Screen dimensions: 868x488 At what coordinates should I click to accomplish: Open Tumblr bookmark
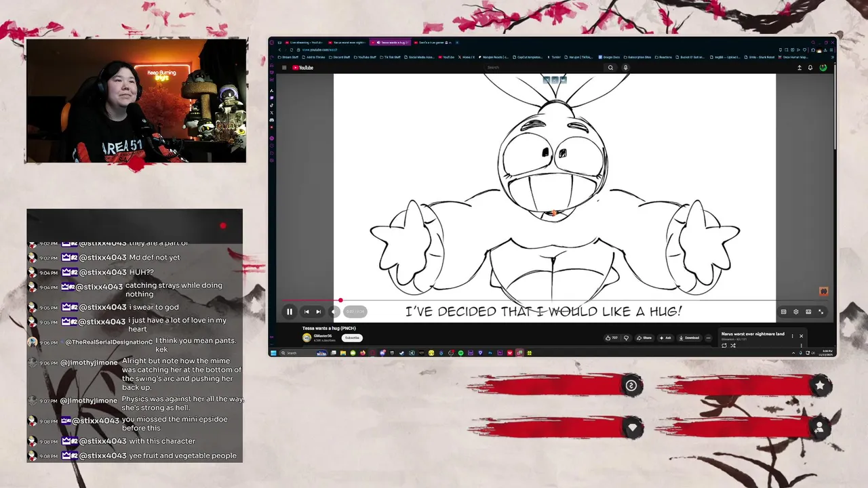pyautogui.click(x=554, y=58)
